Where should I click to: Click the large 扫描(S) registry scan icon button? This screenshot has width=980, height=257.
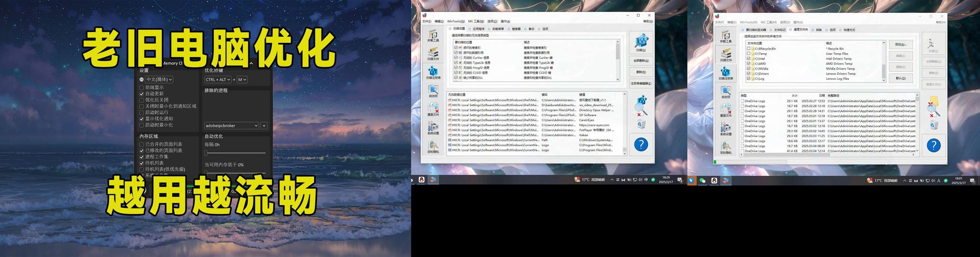[x=641, y=42]
